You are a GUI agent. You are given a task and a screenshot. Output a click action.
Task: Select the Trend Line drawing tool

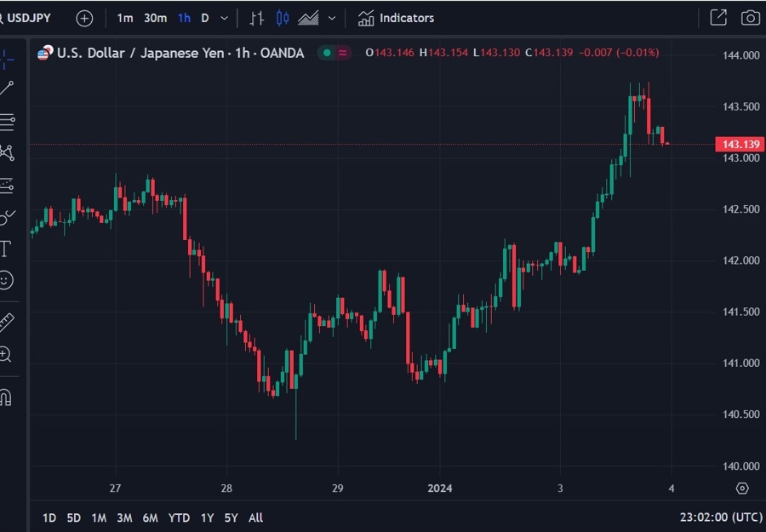pyautogui.click(x=9, y=88)
